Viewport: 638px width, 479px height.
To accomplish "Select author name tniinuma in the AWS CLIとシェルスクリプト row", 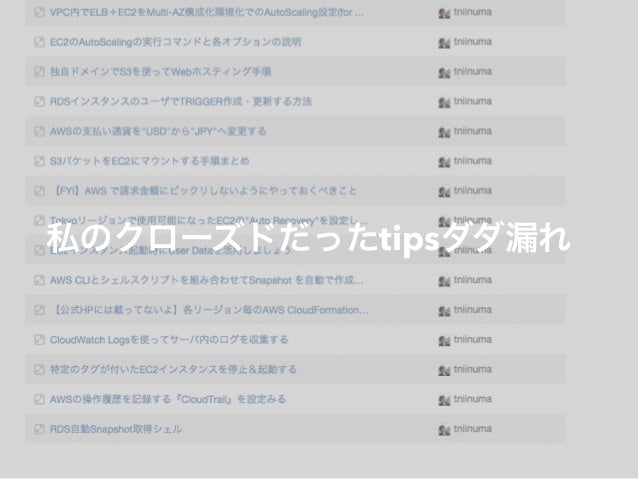I will tap(473, 280).
